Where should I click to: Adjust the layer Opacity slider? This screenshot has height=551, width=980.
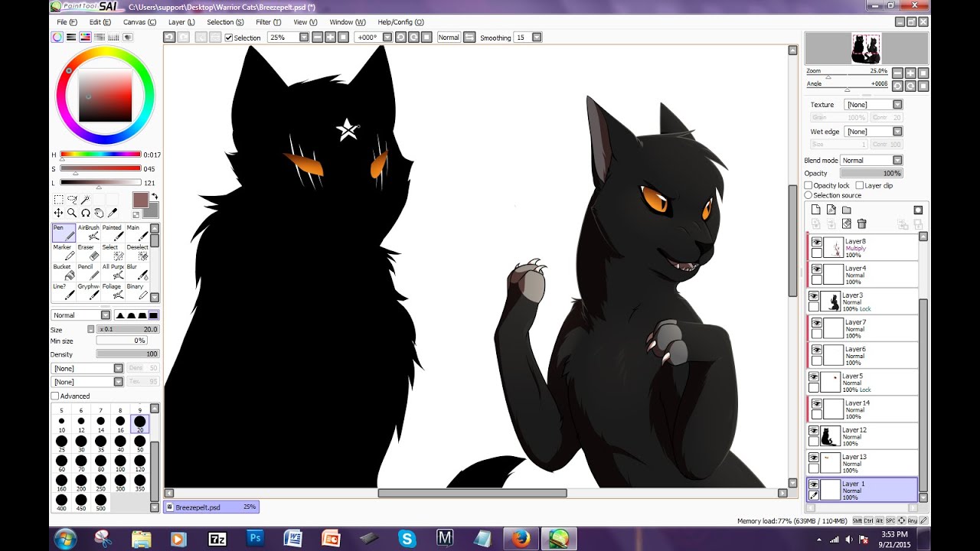pyautogui.click(x=871, y=173)
